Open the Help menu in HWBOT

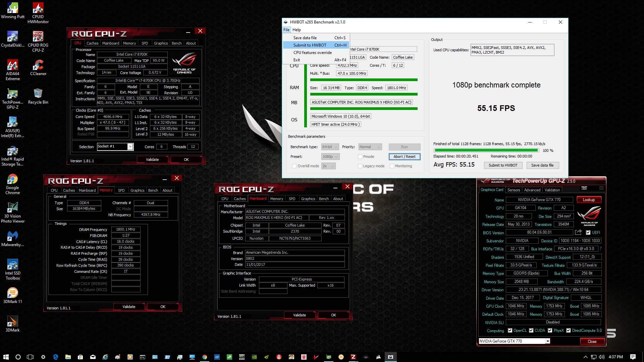click(297, 30)
